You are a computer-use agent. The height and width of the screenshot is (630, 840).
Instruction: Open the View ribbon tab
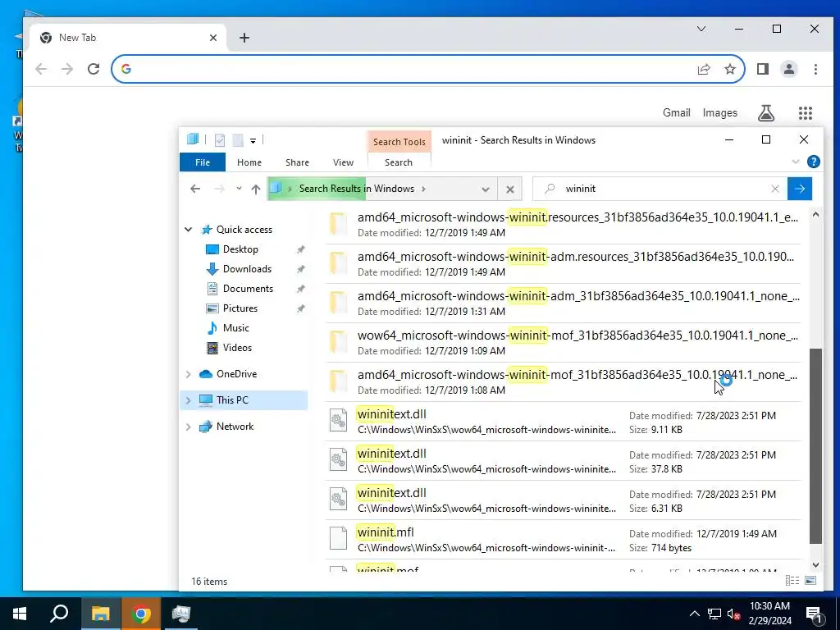pos(343,162)
